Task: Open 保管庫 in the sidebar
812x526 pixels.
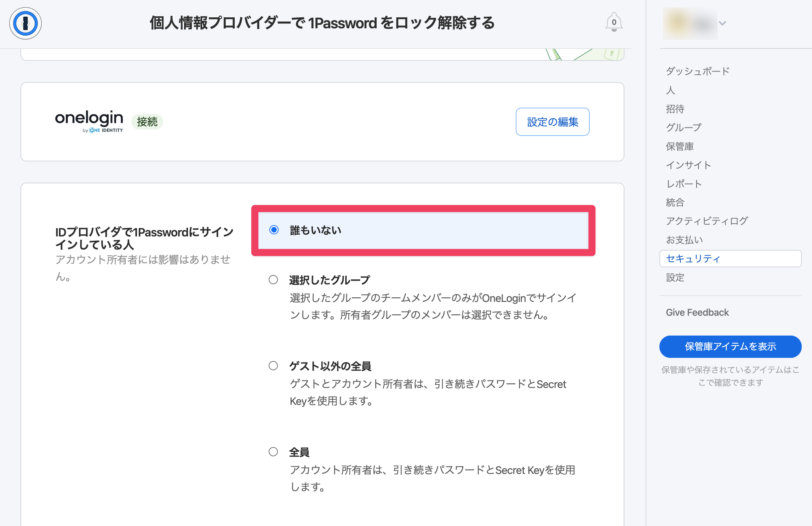Action: coord(680,146)
